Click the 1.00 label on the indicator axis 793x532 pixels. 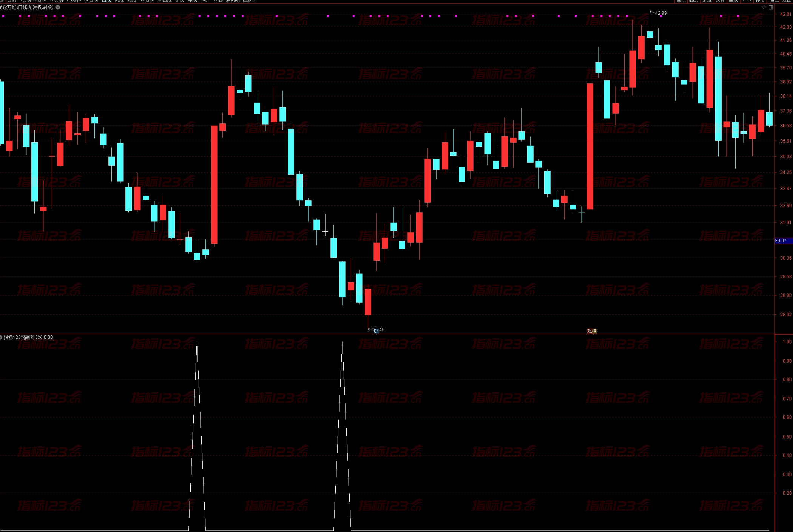tap(787, 342)
